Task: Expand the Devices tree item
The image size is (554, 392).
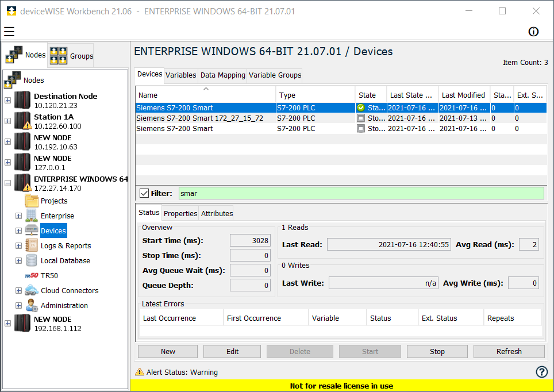Action: click(19, 230)
